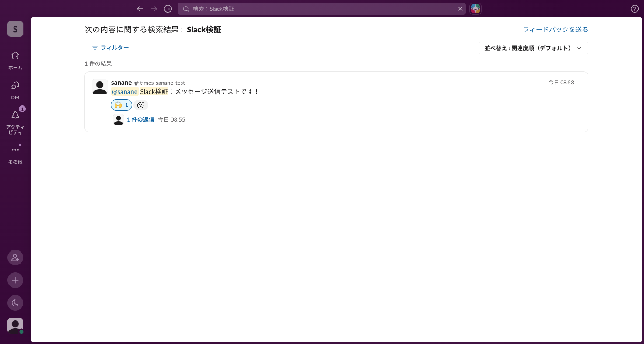This screenshot has width=644, height=344.
Task: Click the sanane username in the result
Action: coord(121,83)
